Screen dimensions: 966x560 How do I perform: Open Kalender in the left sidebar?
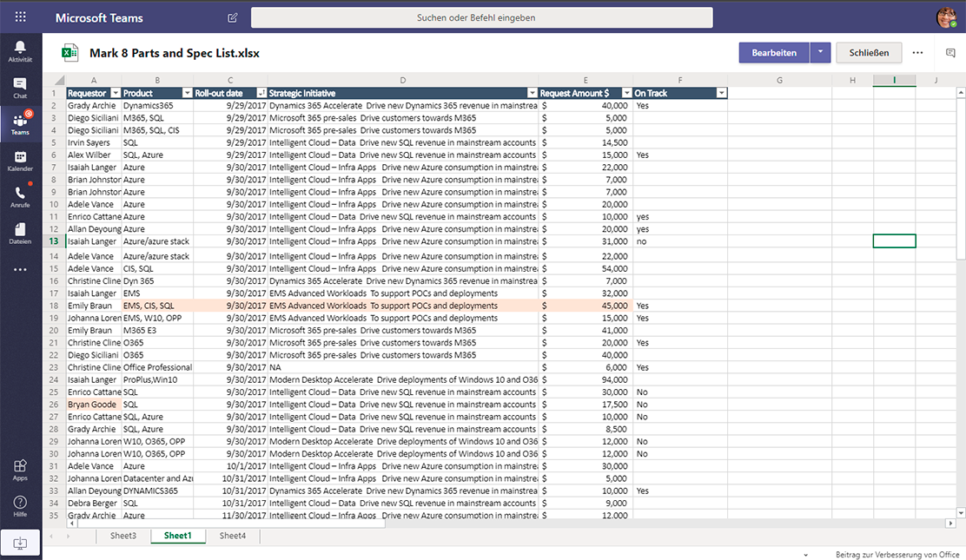pyautogui.click(x=20, y=160)
